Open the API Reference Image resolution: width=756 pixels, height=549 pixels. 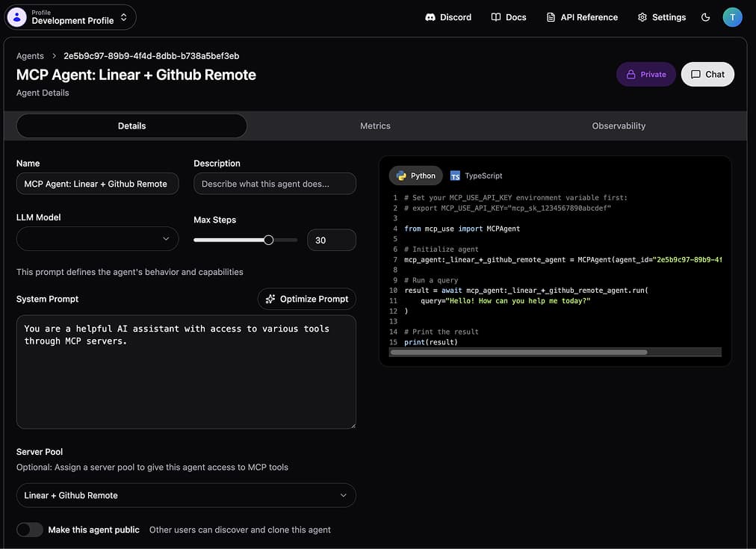point(582,16)
